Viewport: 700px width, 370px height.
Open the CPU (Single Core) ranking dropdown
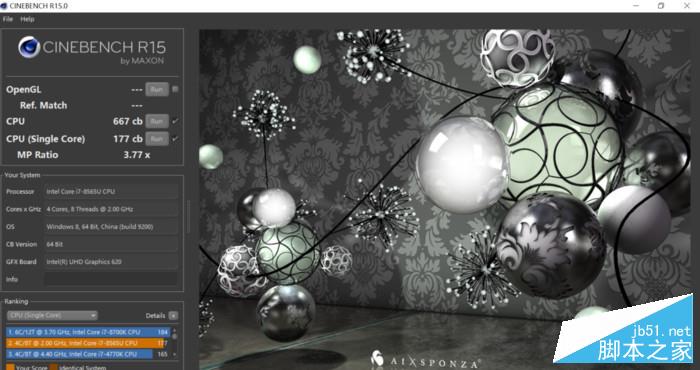click(x=52, y=316)
